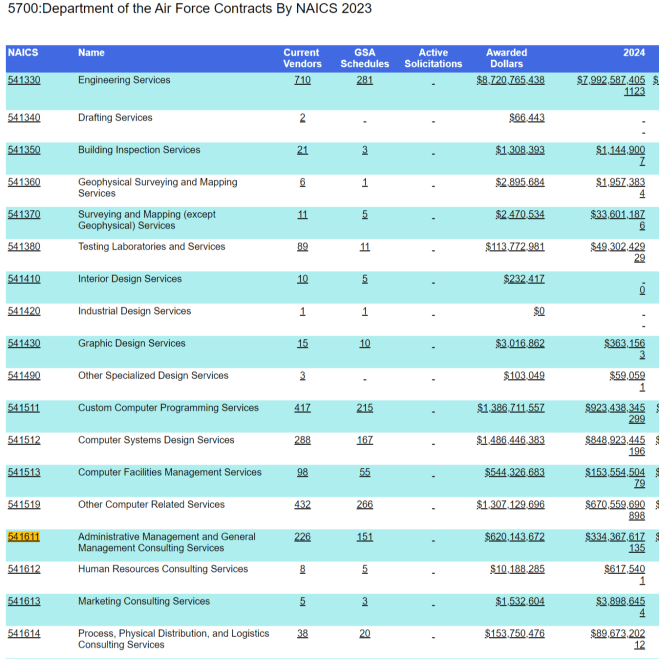The image size is (659, 659).
Task: Open awarded dollars $8,720,765,438 link
Action: (510, 80)
